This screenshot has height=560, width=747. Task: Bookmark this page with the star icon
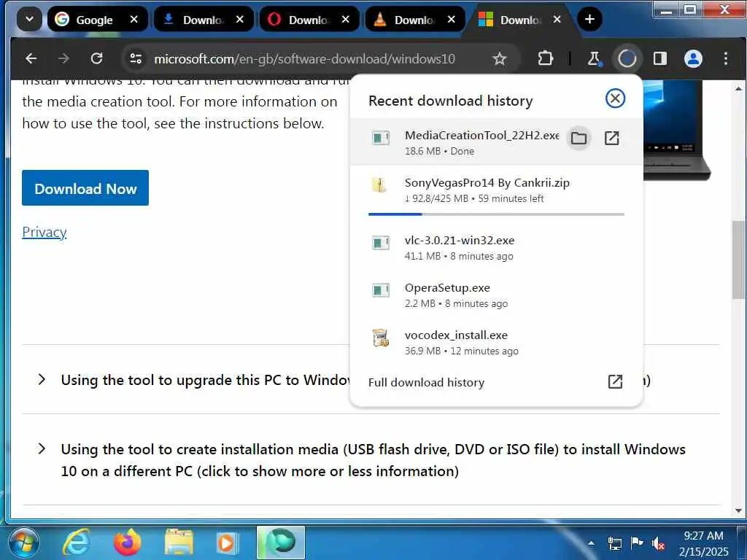click(499, 58)
